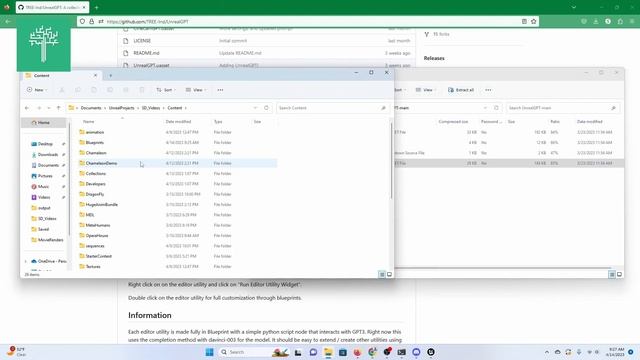Click the Forward arrow in Content Explorer
Image resolution: width=640 pixels, height=360 pixels.
(39, 108)
